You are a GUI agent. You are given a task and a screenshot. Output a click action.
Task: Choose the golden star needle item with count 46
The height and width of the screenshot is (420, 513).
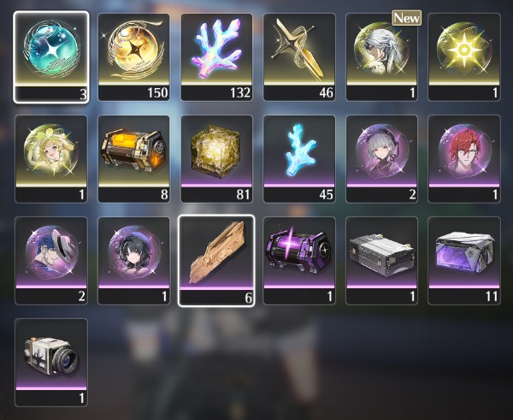(x=299, y=57)
